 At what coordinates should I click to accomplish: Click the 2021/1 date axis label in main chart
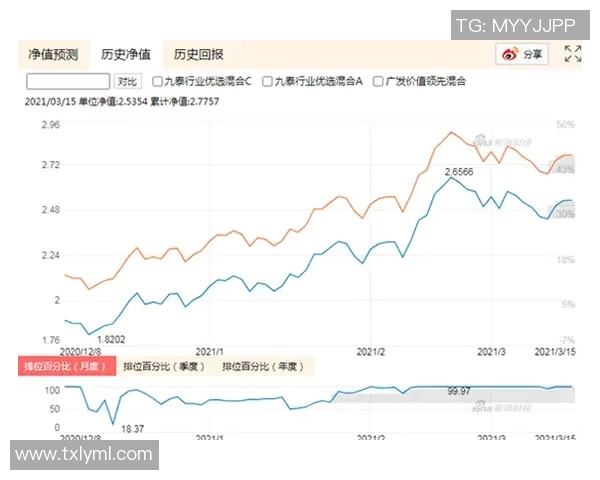click(x=209, y=351)
